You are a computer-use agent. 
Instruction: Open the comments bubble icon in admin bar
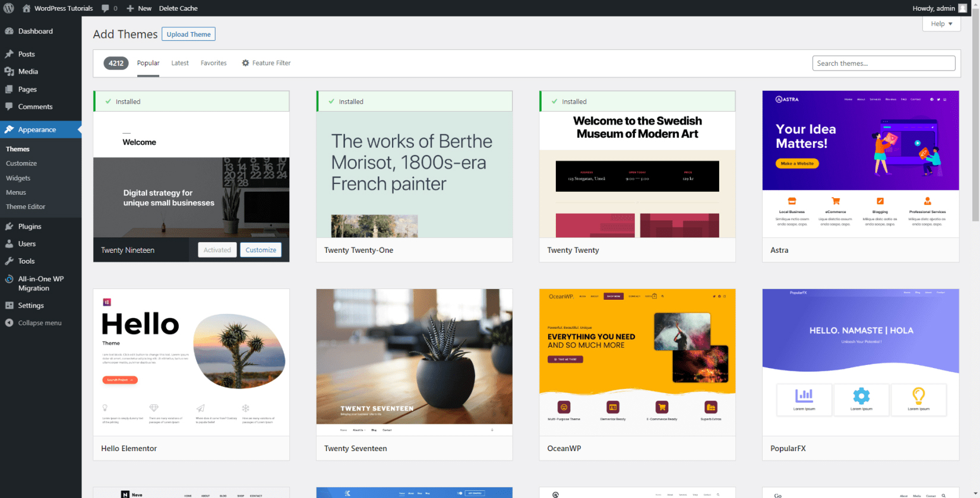point(105,8)
